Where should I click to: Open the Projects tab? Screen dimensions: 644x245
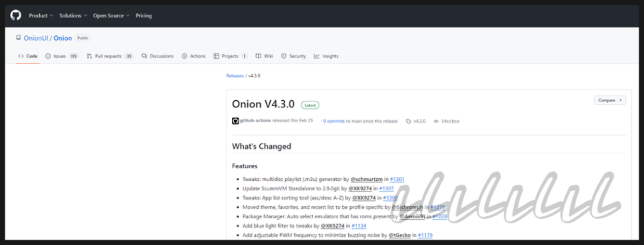pos(231,56)
